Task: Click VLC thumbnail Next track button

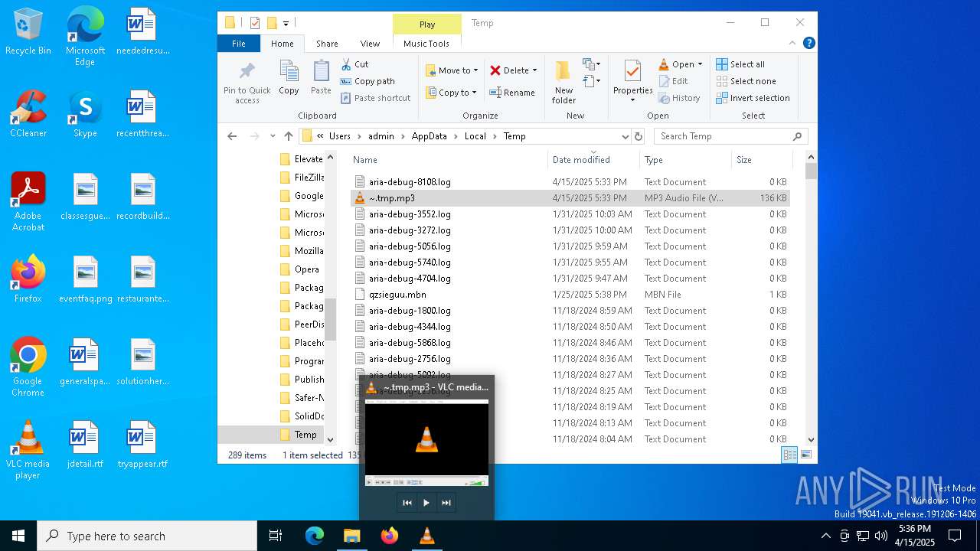Action: click(446, 503)
